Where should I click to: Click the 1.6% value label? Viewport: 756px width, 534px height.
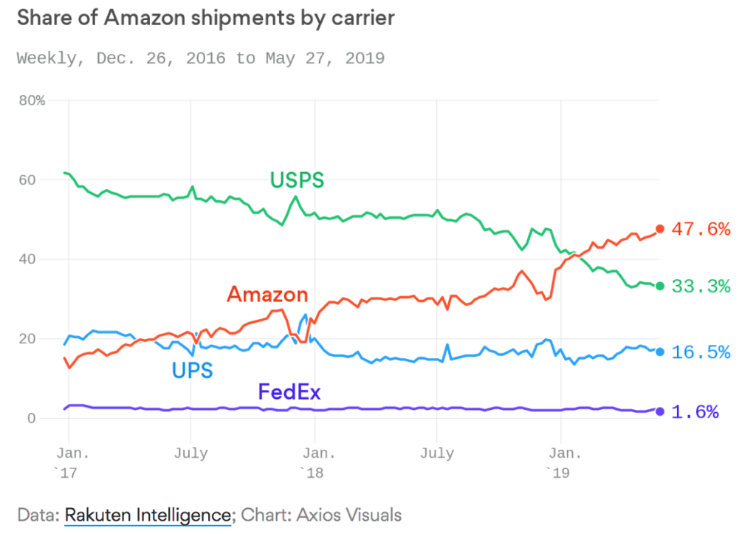click(x=695, y=412)
